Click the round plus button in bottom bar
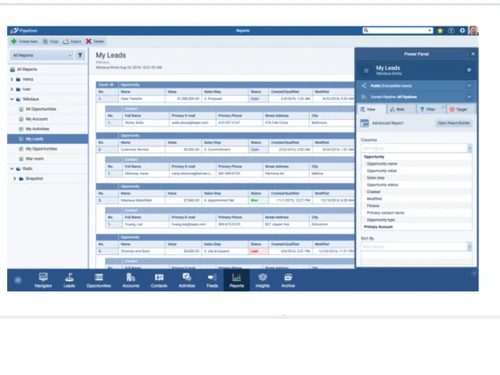Screen dimensions: 500x375 point(18,280)
